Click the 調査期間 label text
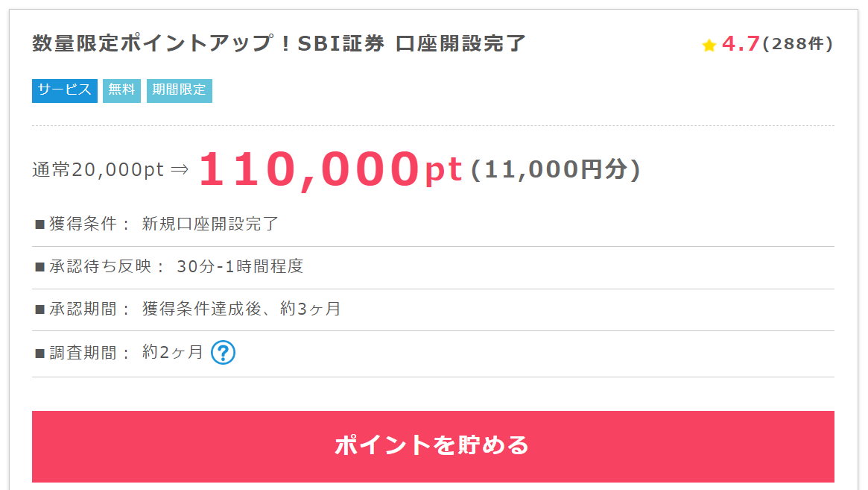This screenshot has width=868, height=490. coord(83,353)
